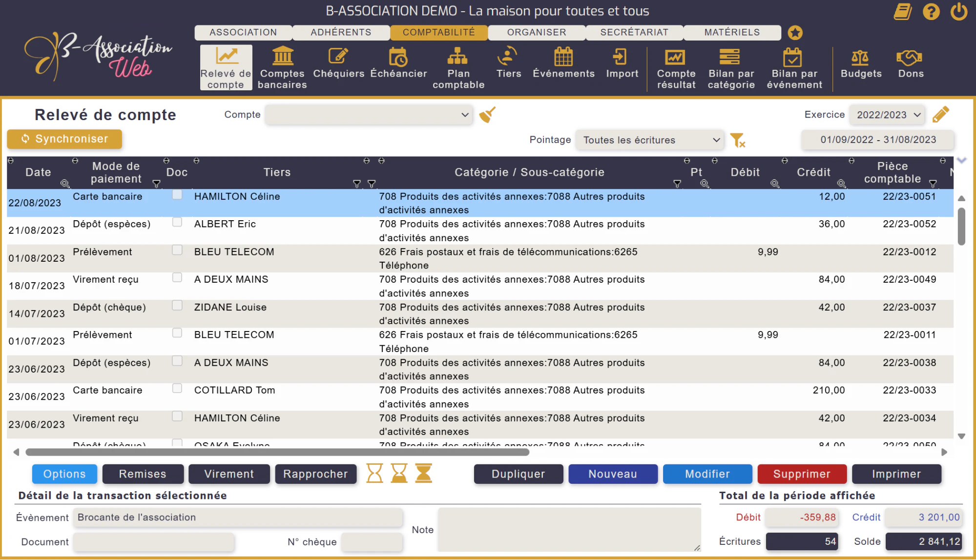The height and width of the screenshot is (560, 976).
Task: Open the Comptes bancaires section
Action: 282,68
